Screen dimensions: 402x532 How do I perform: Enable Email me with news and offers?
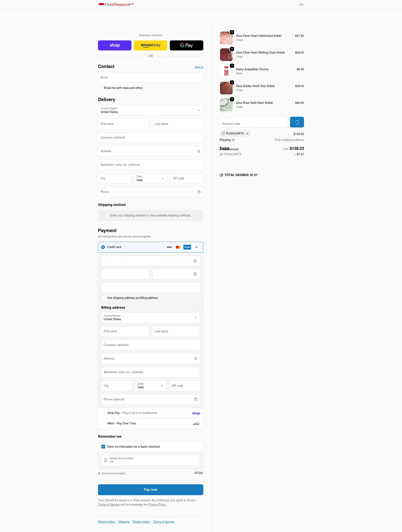pyautogui.click(x=100, y=88)
